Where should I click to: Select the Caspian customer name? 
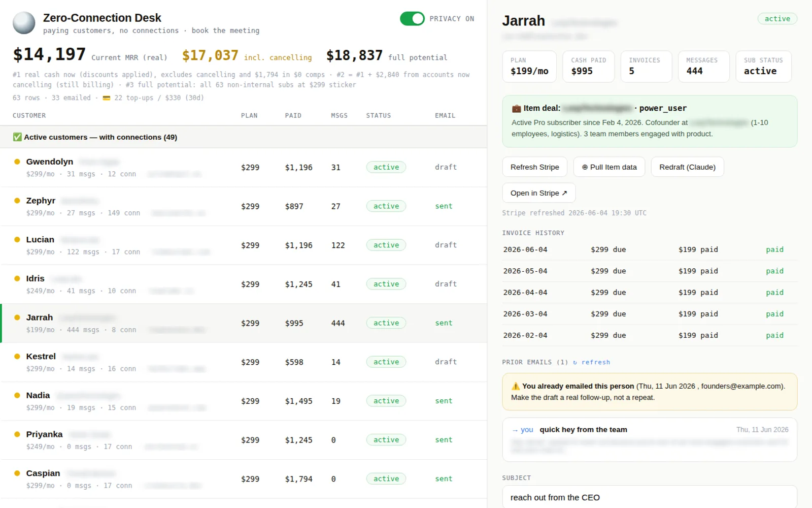coord(43,473)
